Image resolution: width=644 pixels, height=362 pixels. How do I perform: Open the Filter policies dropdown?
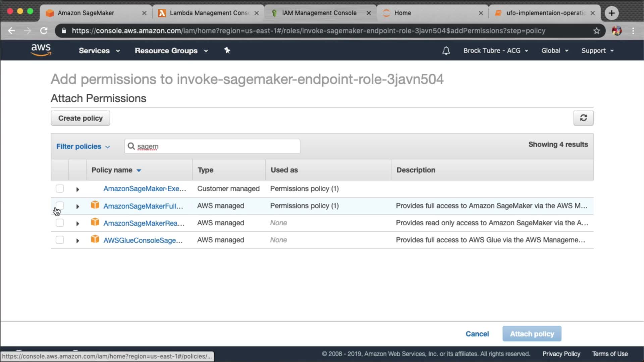(x=83, y=146)
